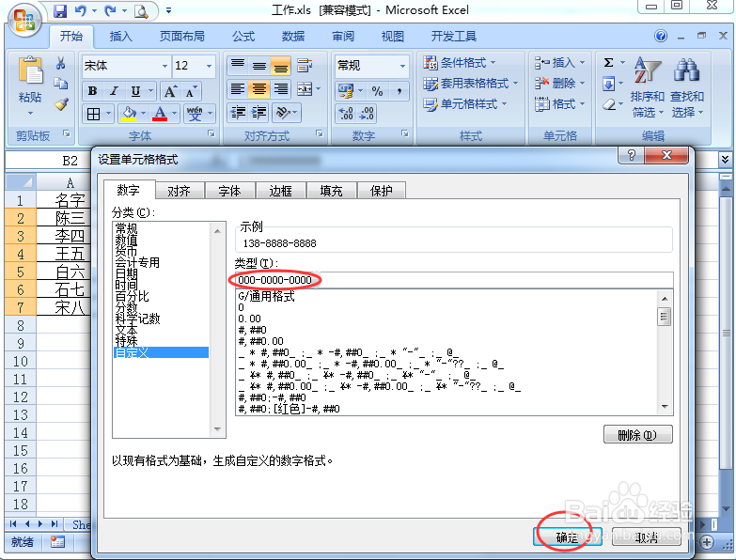
Task: Toggle top vertical alignment
Action: click(238, 65)
